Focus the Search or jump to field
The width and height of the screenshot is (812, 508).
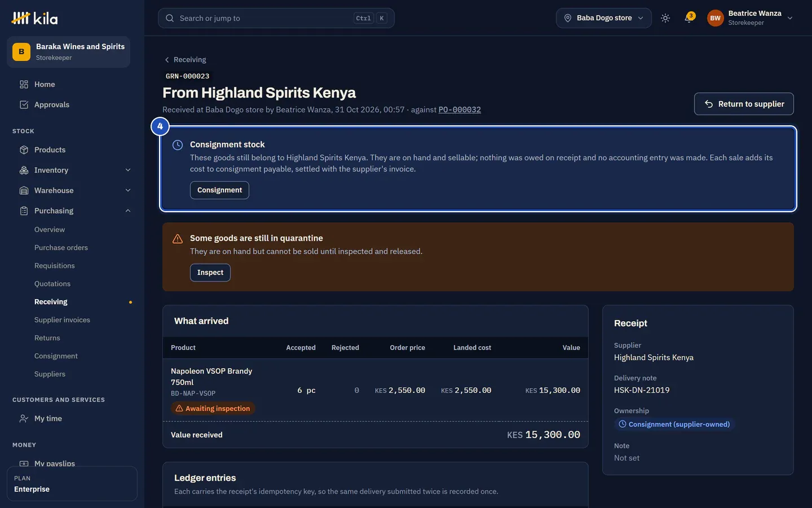click(x=276, y=18)
